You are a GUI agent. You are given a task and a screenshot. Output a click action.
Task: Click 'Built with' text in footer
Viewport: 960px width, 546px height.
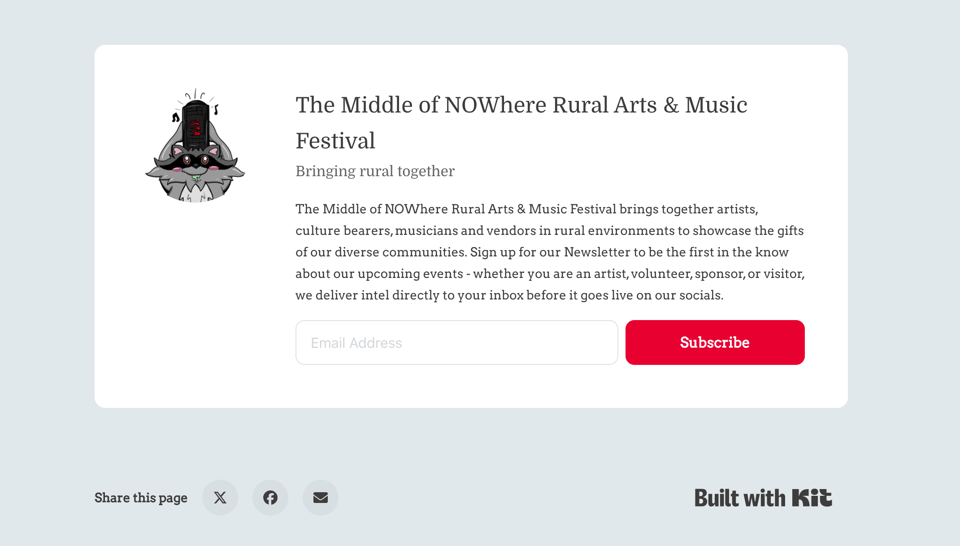(740, 497)
